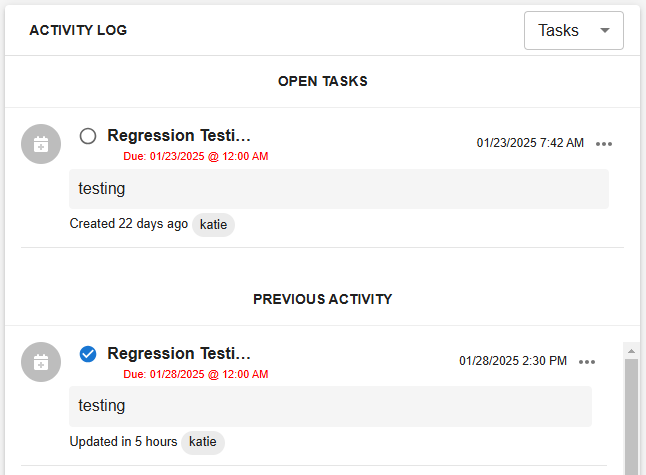Open three-dot menu for 01/28/2025 task
Screen dimensions: 646x475
click(587, 362)
